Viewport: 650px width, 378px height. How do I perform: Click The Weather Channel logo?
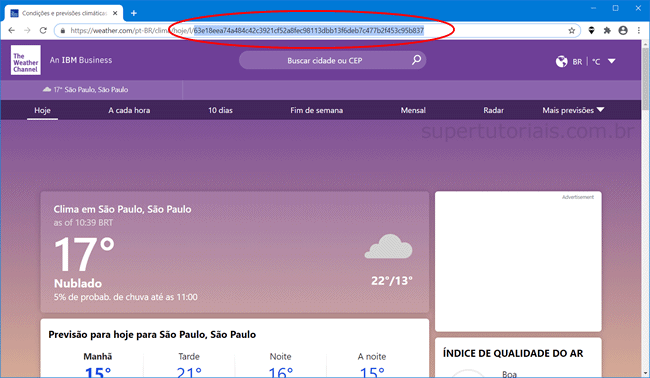(26, 60)
